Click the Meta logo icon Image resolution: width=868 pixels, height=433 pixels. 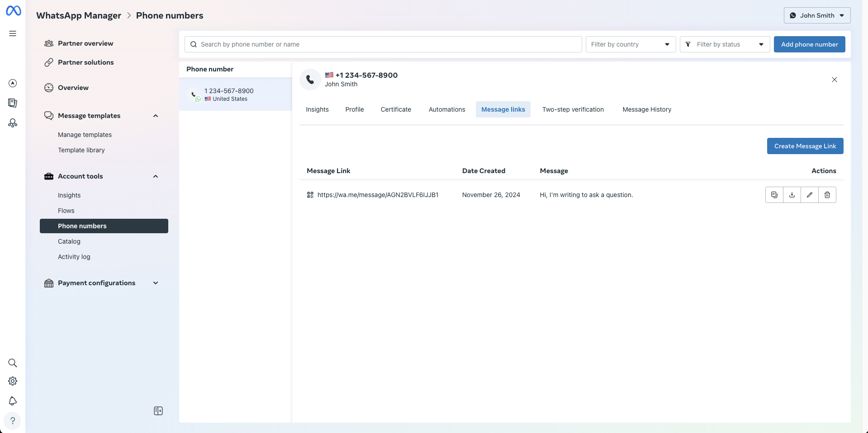pyautogui.click(x=13, y=11)
